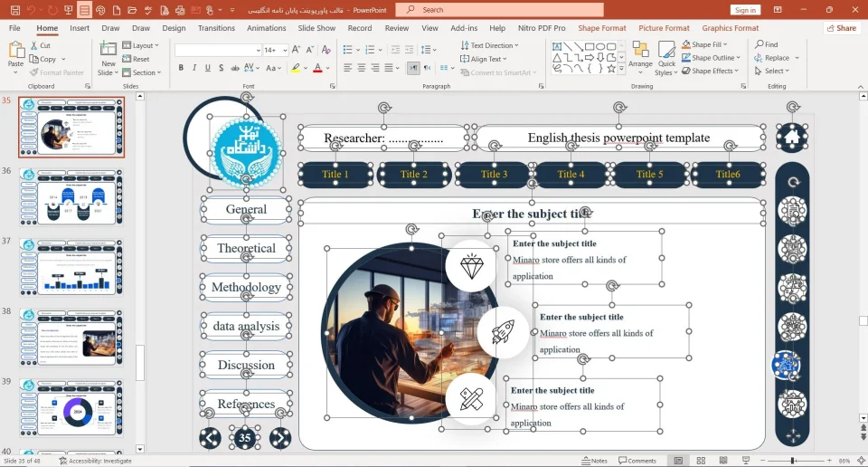Apply text shadow effect

[221, 68]
